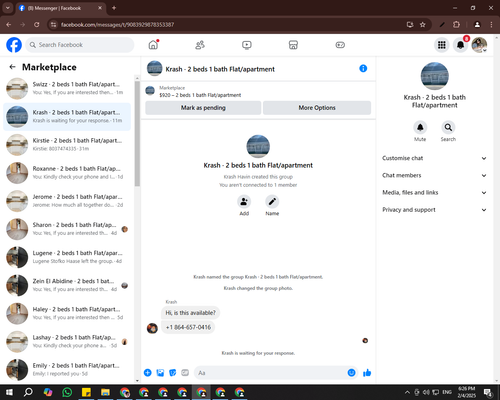This screenshot has height=400, width=500.
Task: Open the Gaming controller icon
Action: pyautogui.click(x=340, y=45)
